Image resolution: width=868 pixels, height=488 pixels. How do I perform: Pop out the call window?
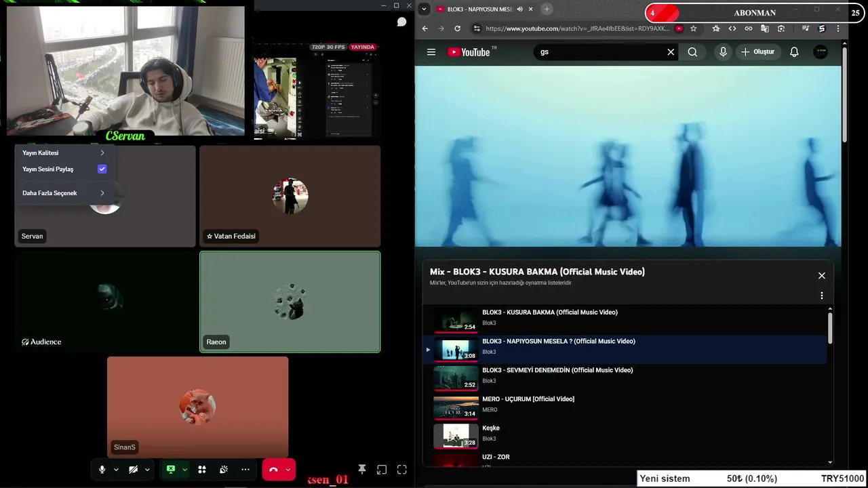tap(382, 470)
